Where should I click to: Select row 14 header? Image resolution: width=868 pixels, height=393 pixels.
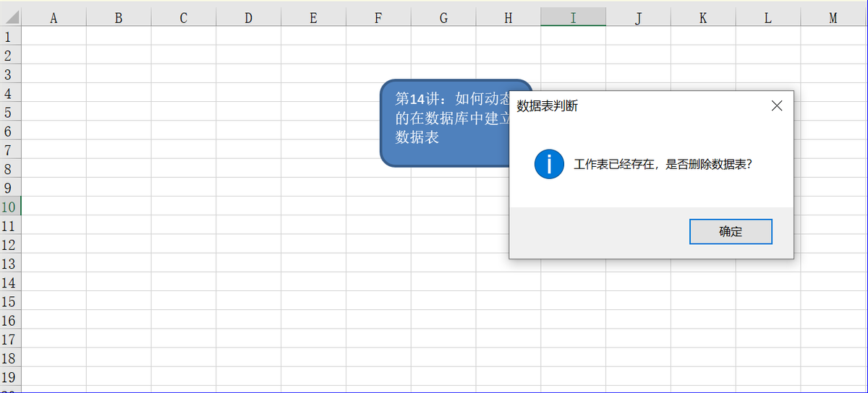10,282
